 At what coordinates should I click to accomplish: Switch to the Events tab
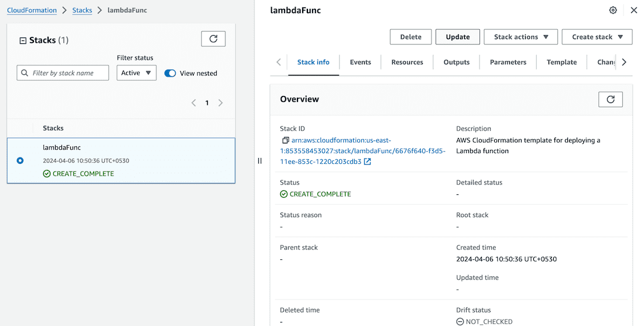pos(360,62)
